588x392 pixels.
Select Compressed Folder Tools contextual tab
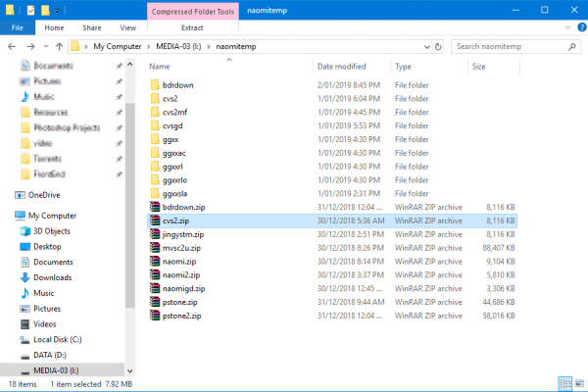[193, 11]
